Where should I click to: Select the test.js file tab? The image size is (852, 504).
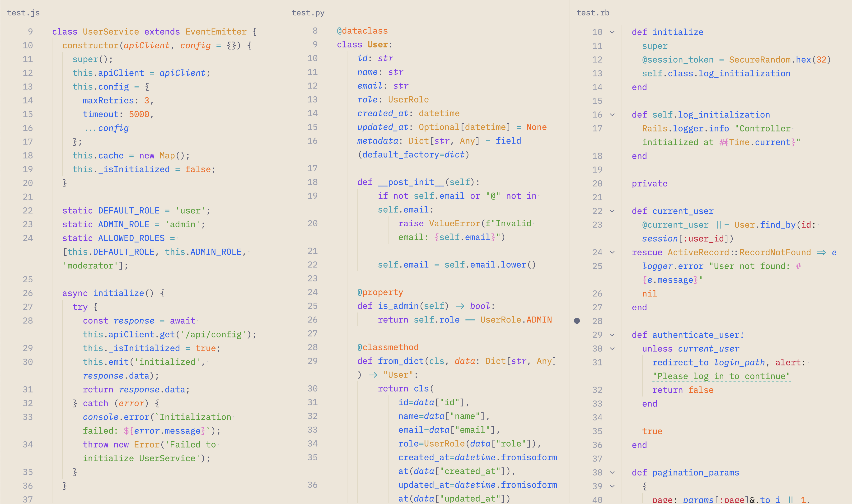23,13
